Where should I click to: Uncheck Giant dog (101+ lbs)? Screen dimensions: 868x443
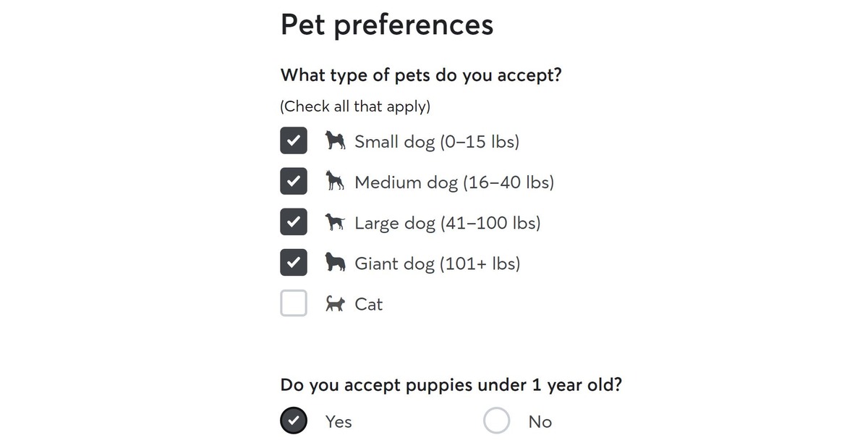pos(292,262)
